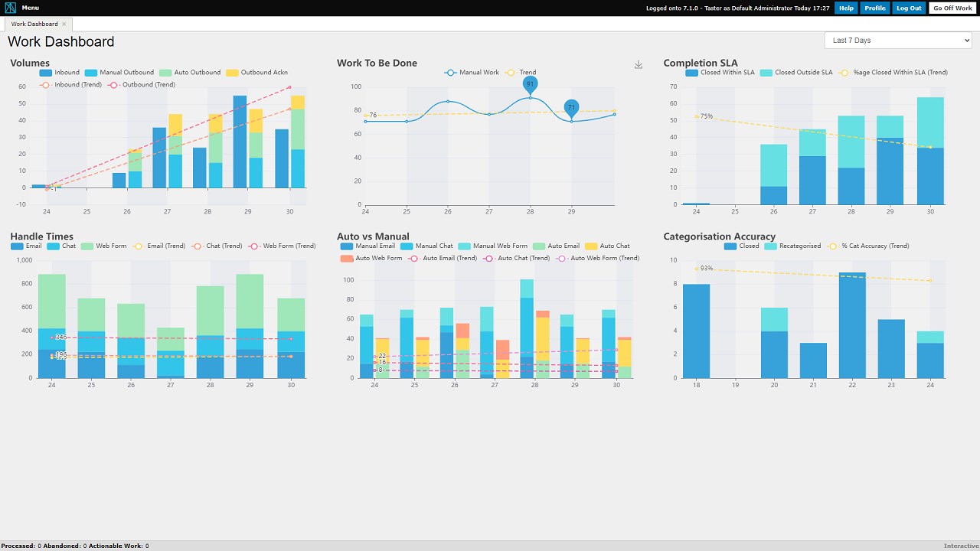Open the Profile page
Viewport: 980px width, 551px height.
point(875,8)
